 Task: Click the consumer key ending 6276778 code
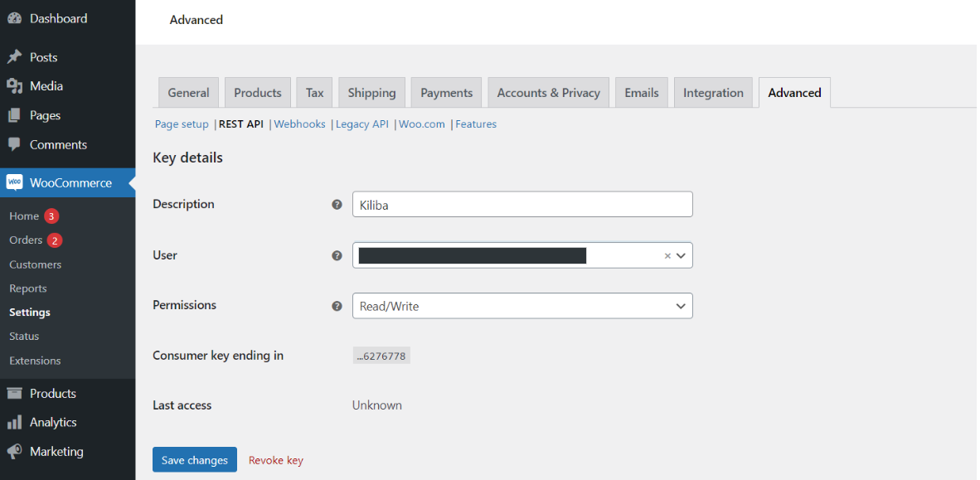(x=381, y=356)
